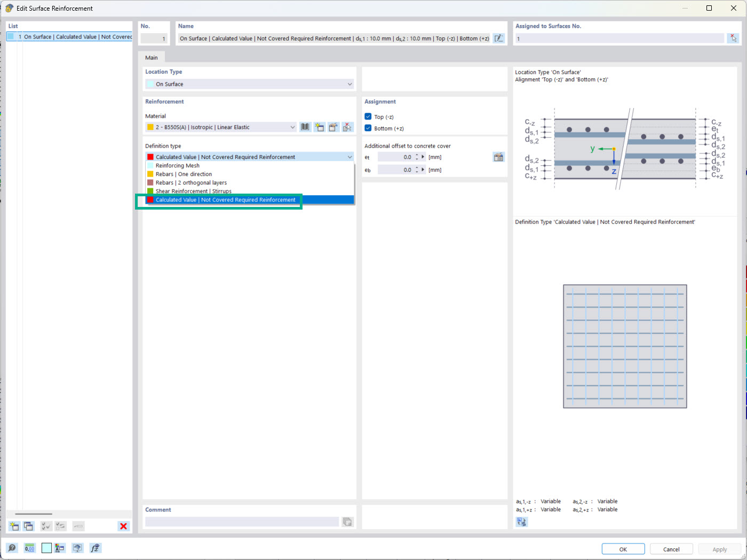The height and width of the screenshot is (560, 747).
Task: Click the Apply button
Action: click(720, 549)
